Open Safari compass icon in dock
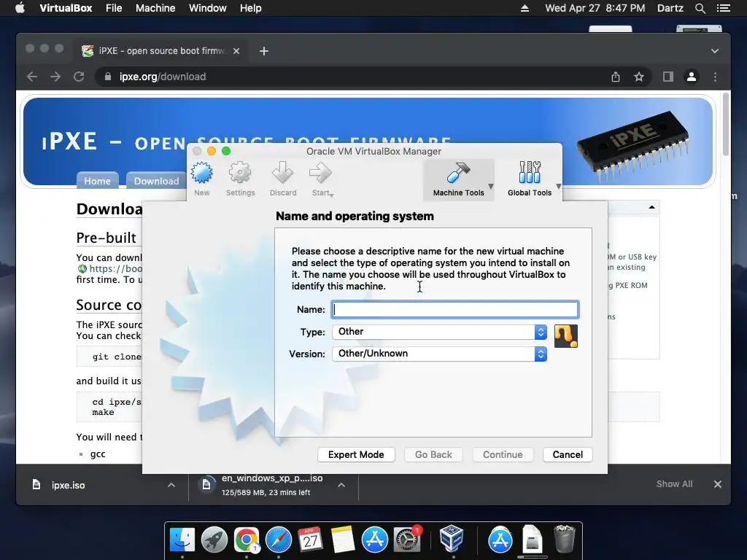747x560 pixels. (x=279, y=540)
